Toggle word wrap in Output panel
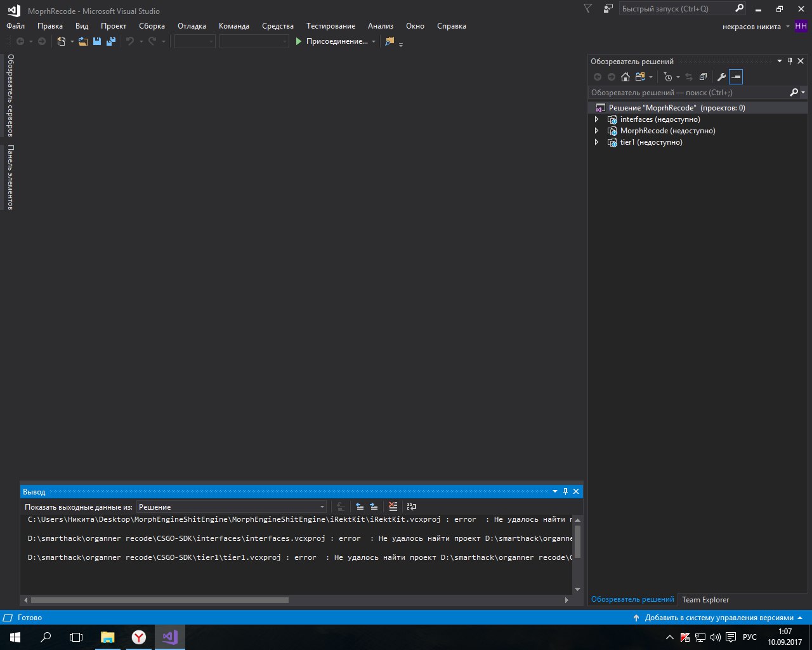This screenshot has height=650, width=812. pyautogui.click(x=412, y=507)
